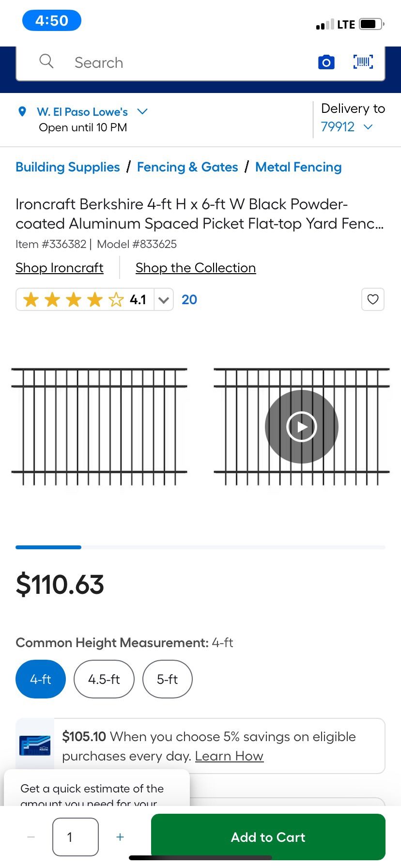Viewport: 401px width, 868px height.
Task: Select the 4-ft height option
Action: (41, 679)
